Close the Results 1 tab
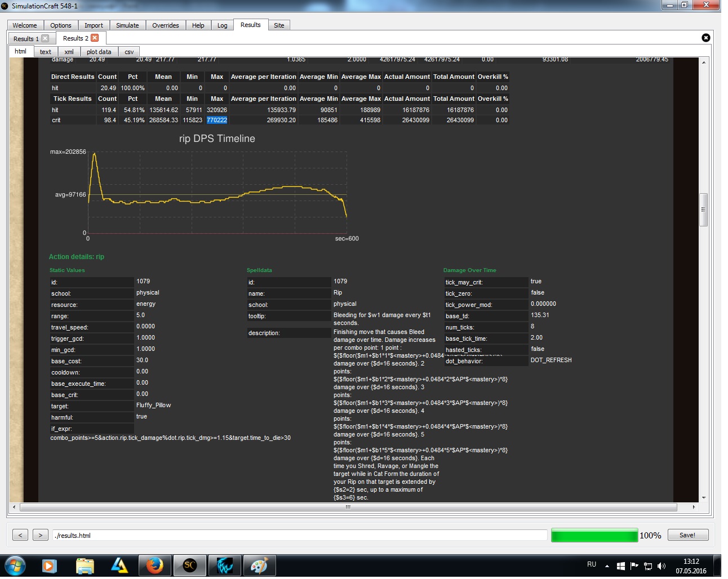The image size is (728, 579). [45, 38]
